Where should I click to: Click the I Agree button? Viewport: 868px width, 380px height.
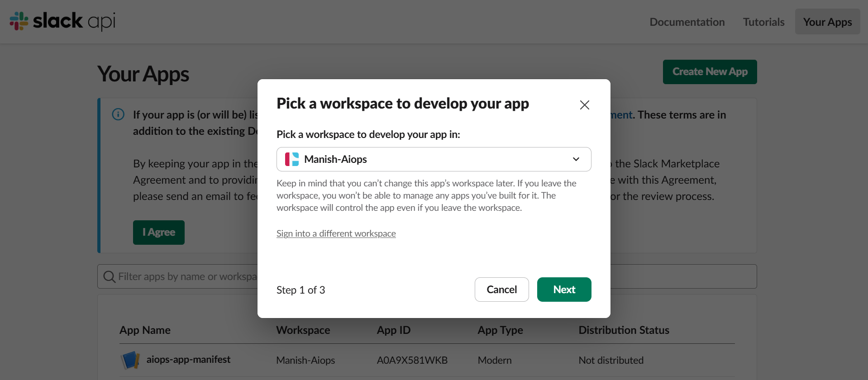[x=159, y=233]
